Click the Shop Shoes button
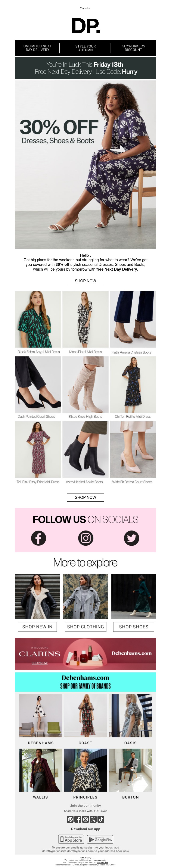This screenshot has height=868, width=171. tap(134, 627)
